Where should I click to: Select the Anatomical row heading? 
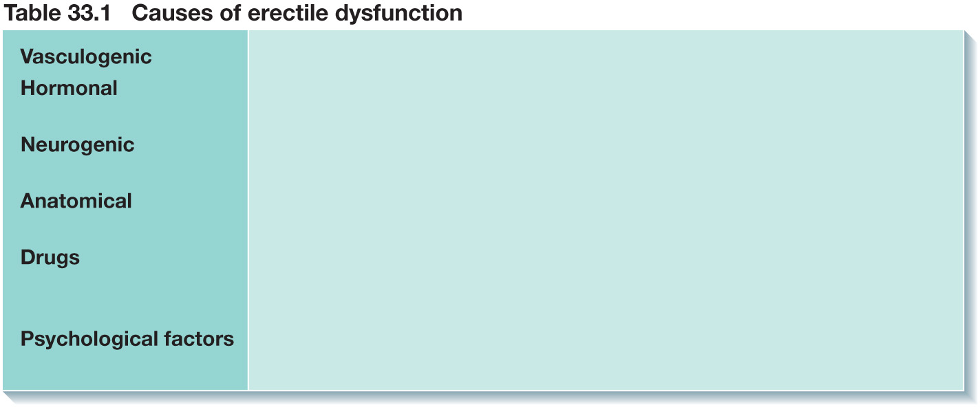76,201
